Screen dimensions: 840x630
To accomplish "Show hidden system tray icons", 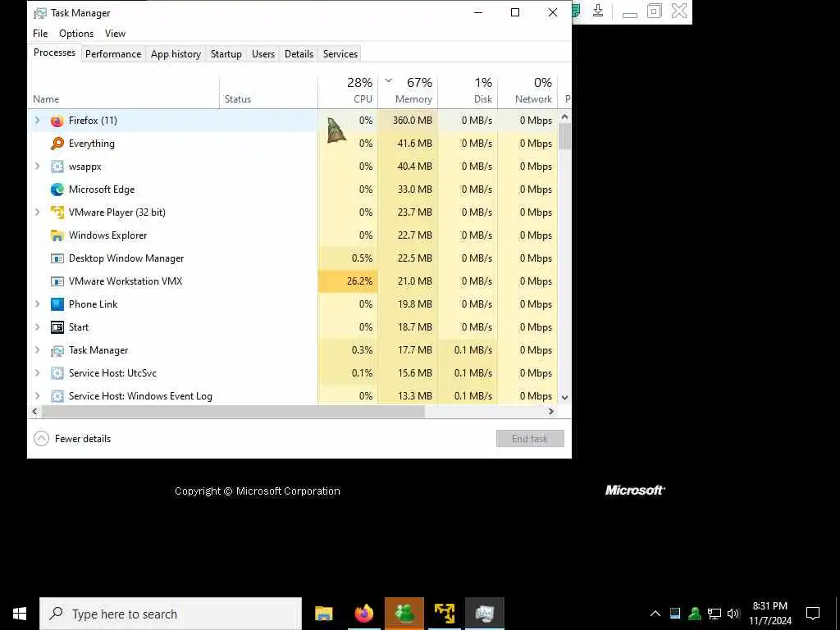I will pyautogui.click(x=655, y=614).
